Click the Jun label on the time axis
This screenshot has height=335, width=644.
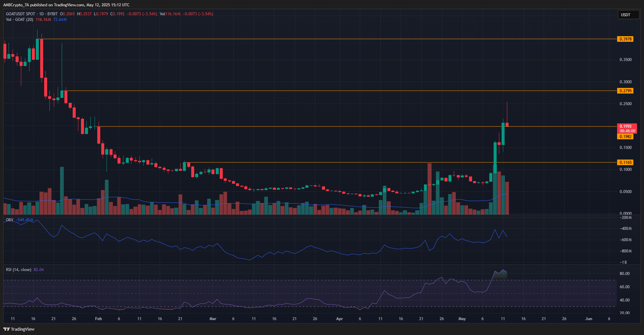[x=589, y=319]
